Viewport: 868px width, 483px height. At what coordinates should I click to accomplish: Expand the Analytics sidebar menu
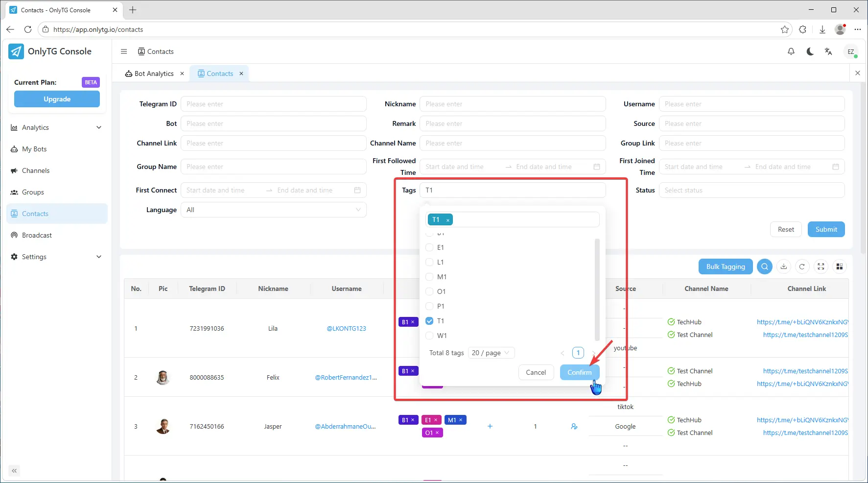click(57, 127)
